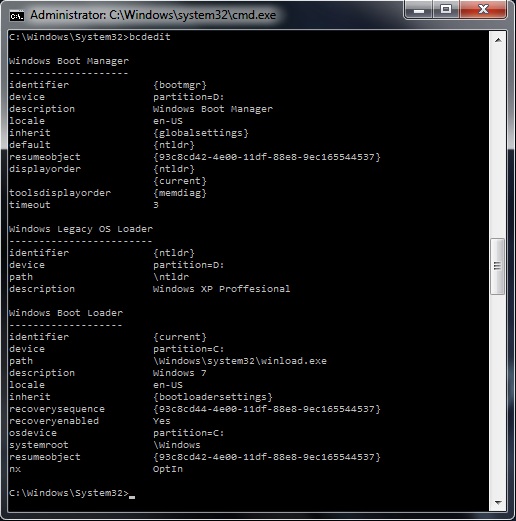Click the cmd.exe system menu icon
The image size is (516, 521).
[16, 15]
